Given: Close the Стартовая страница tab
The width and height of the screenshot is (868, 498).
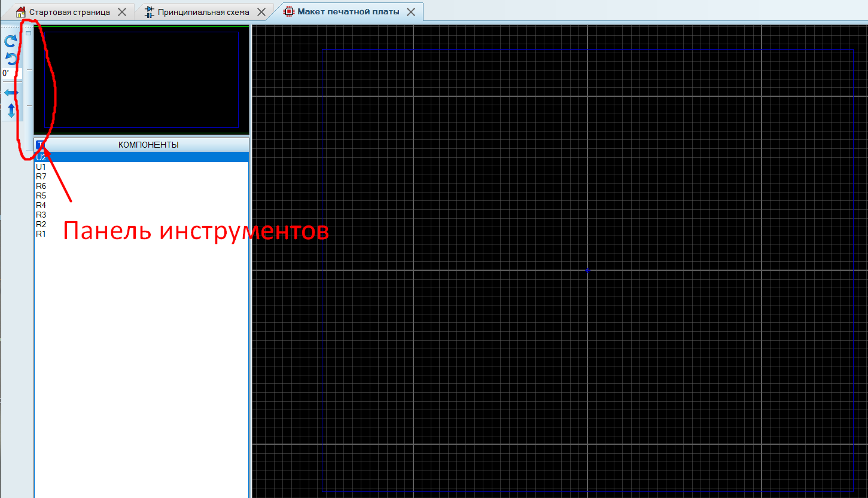Looking at the screenshot, I should (122, 12).
